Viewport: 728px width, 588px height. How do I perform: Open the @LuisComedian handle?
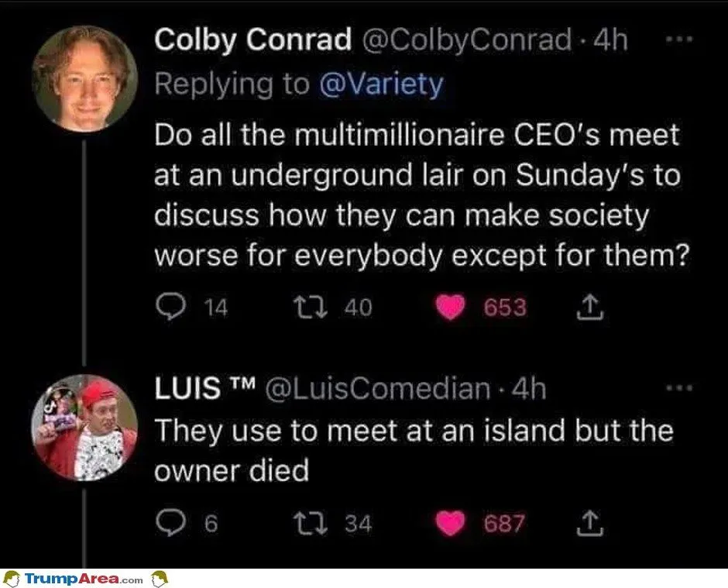click(x=379, y=389)
